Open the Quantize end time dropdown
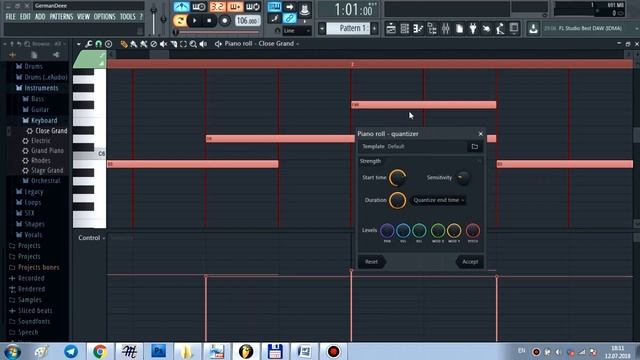640x360 pixels. coord(438,200)
